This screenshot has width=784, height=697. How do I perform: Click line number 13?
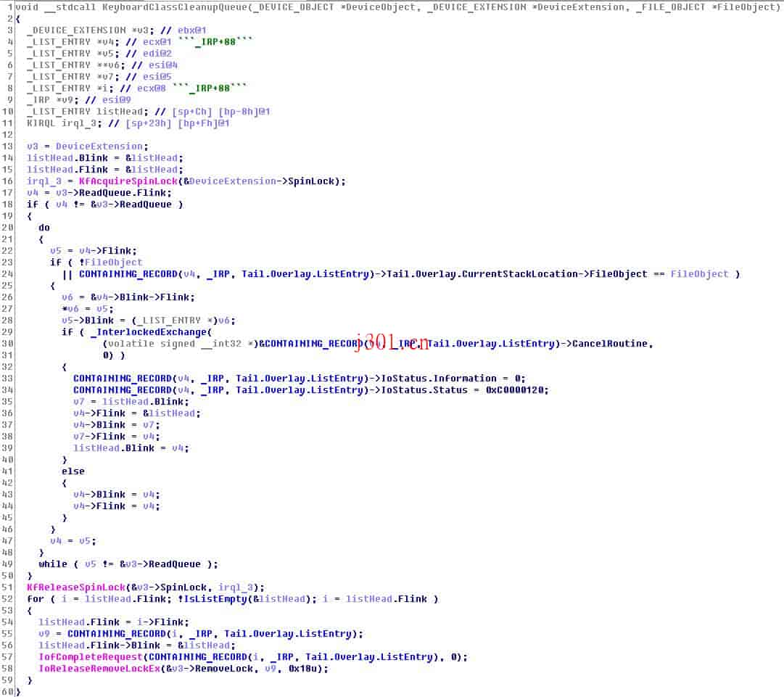pyautogui.click(x=7, y=146)
